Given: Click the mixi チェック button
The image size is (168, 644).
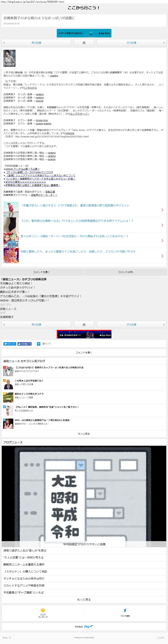Looking at the screenshot, I should (46, 344).
